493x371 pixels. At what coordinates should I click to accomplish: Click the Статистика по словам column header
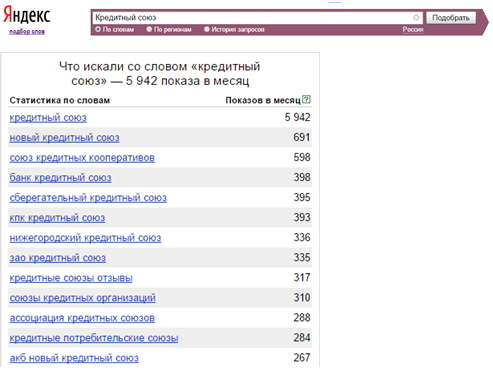coord(60,100)
